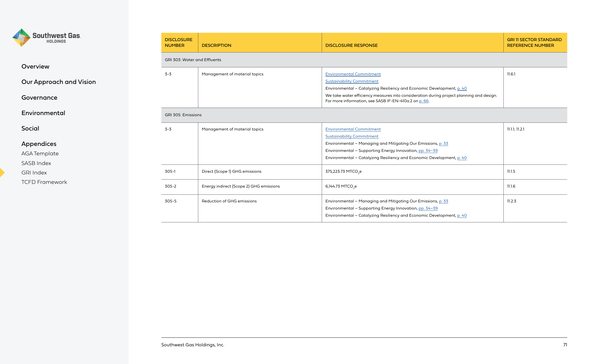600x364 pixels.
Task: Go to Our Approach and Vision
Action: (x=59, y=82)
